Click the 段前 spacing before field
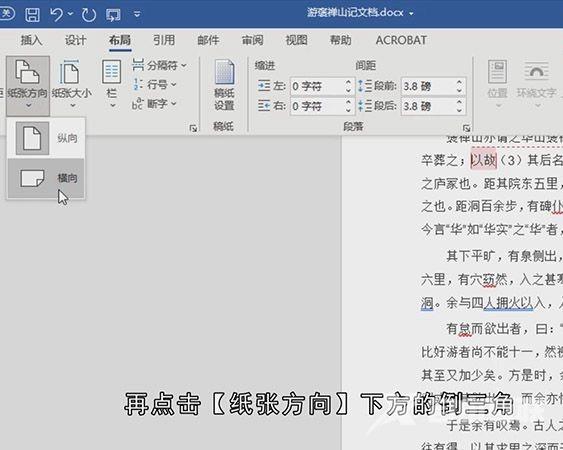Viewport: 563px width, 450px height. pos(428,87)
